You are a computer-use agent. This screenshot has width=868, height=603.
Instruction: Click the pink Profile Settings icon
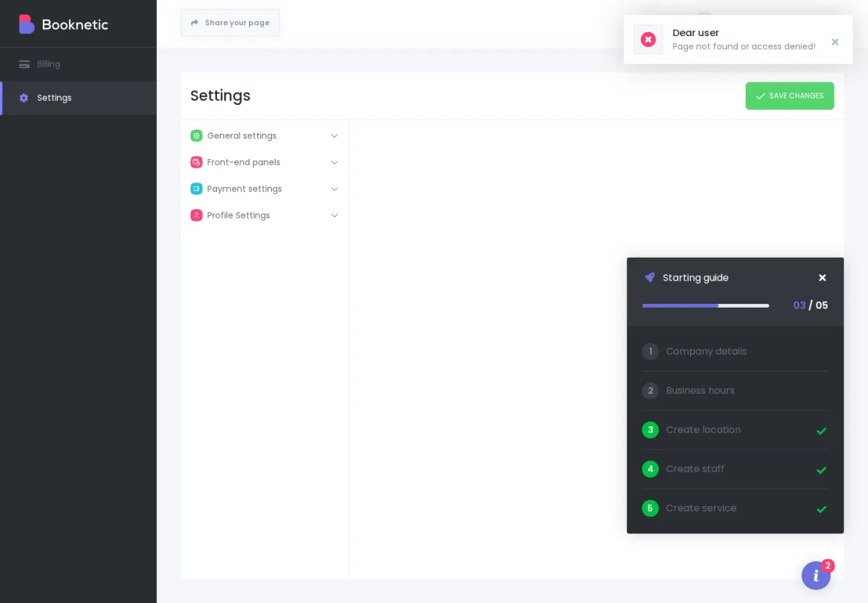tap(196, 216)
